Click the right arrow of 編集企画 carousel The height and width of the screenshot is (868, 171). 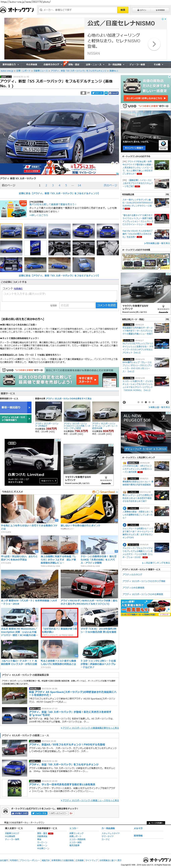(167, 402)
